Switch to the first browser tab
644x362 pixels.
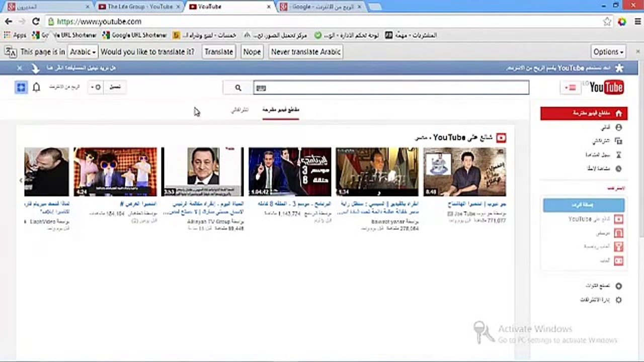coord(48,7)
